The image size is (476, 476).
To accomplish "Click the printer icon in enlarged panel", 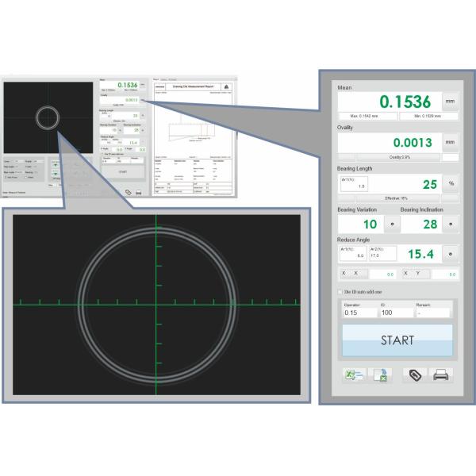I will pyautogui.click(x=441, y=375).
